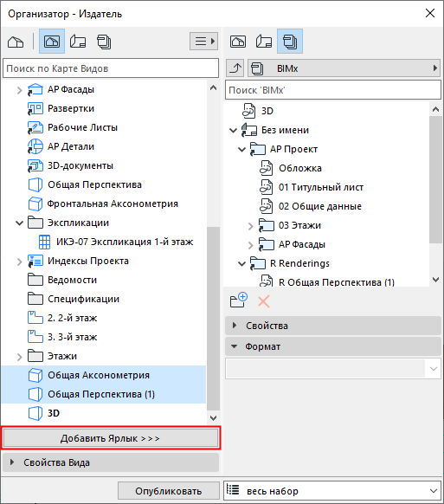Select ИКЭ-07 Экспликация 1-й этаж schedule
This screenshot has height=504, width=444.
(x=125, y=242)
